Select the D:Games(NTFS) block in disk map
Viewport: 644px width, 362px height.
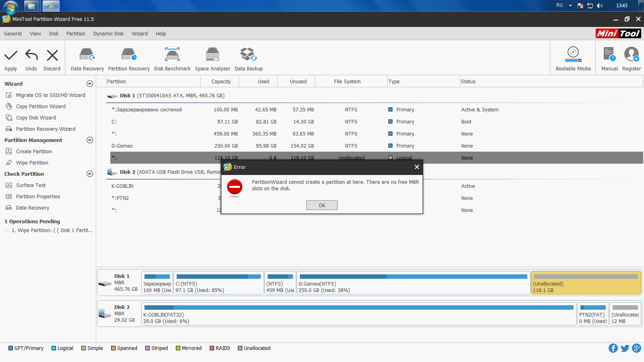413,283
